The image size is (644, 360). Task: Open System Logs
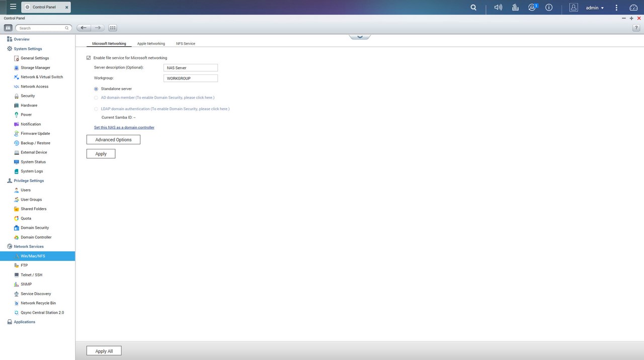tap(32, 171)
